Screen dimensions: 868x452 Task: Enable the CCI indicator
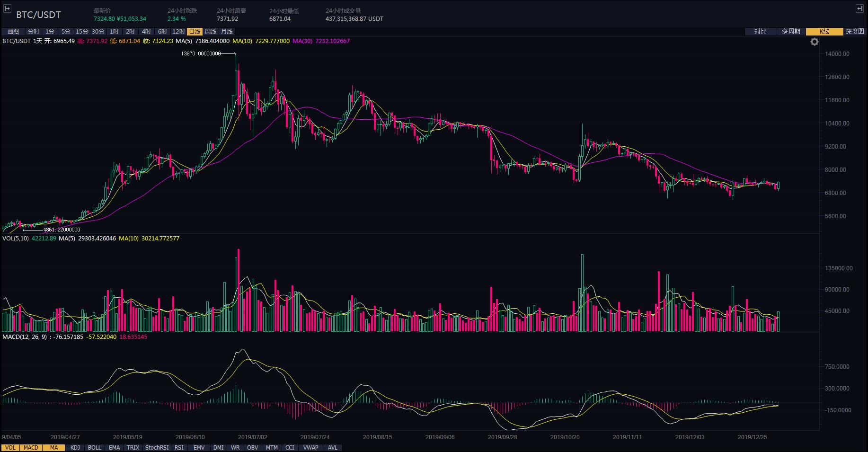pos(290,448)
